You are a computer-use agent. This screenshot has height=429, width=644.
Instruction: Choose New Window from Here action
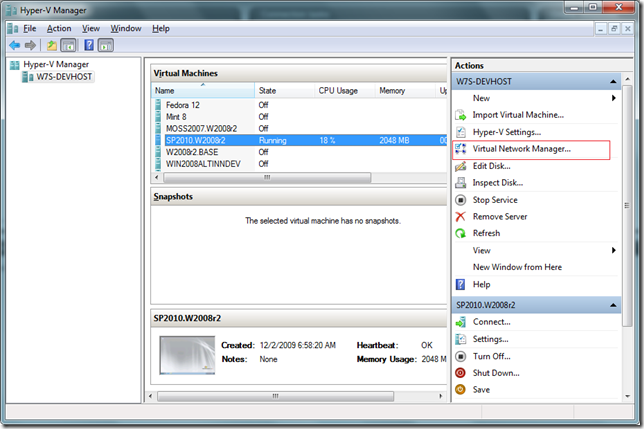coord(517,267)
